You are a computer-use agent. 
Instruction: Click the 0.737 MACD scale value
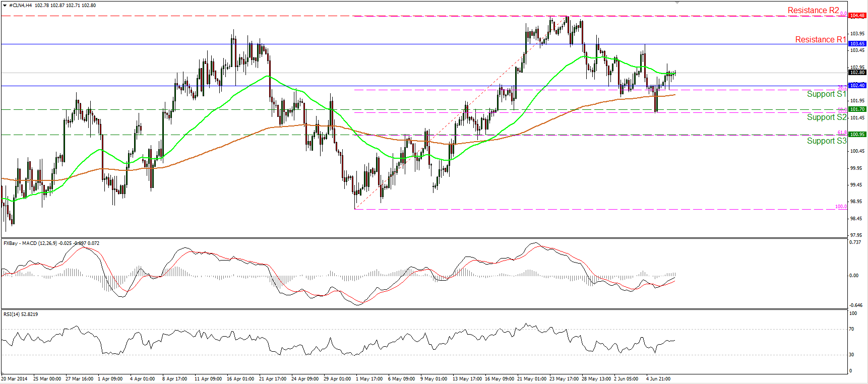coord(855,242)
